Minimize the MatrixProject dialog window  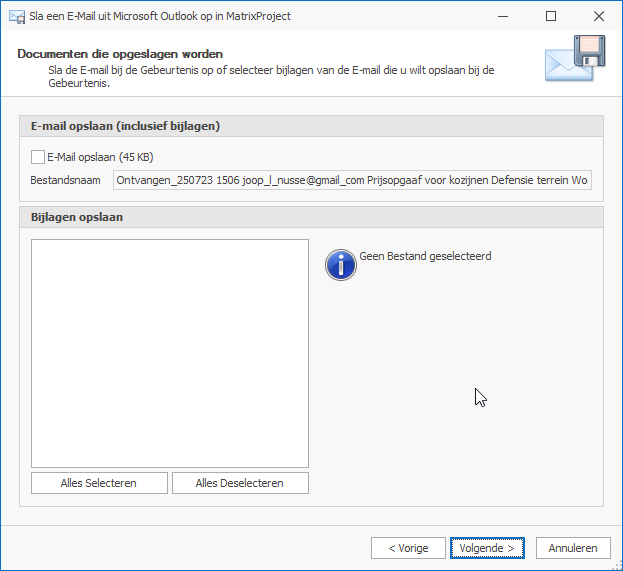503,16
